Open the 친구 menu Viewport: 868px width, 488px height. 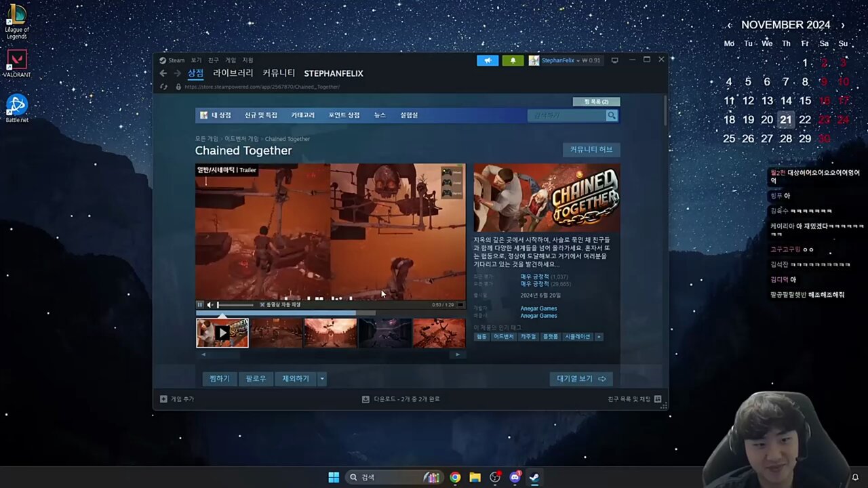[x=214, y=60]
